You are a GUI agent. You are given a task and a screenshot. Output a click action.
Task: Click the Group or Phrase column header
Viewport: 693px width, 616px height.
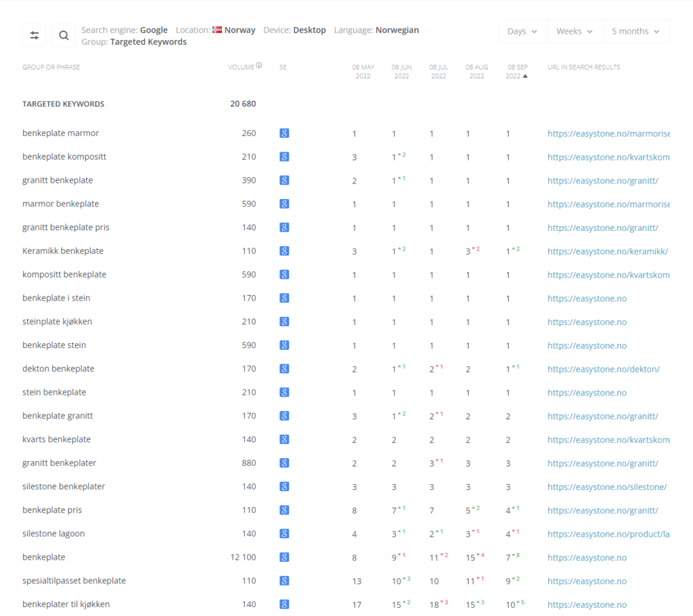[51, 67]
